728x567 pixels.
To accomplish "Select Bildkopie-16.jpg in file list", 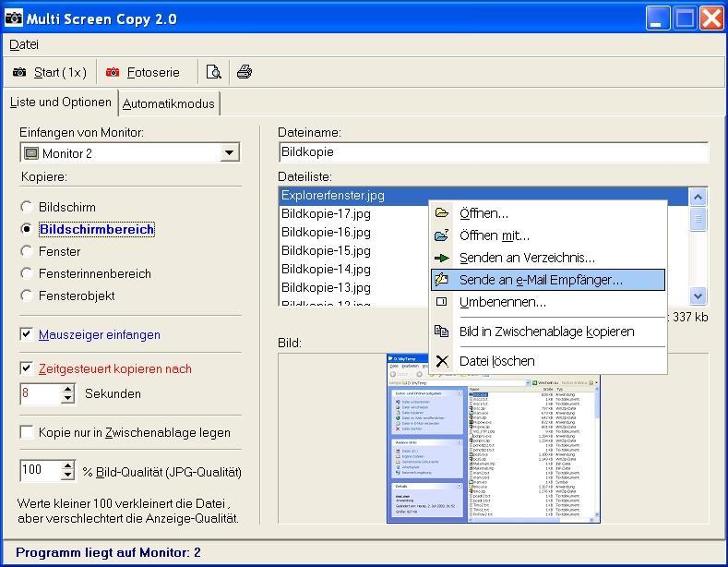I will pyautogui.click(x=326, y=233).
